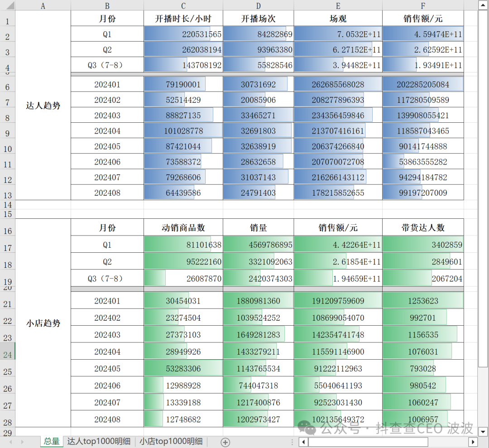Select column C header
The height and width of the screenshot is (448, 489).
(183, 6)
